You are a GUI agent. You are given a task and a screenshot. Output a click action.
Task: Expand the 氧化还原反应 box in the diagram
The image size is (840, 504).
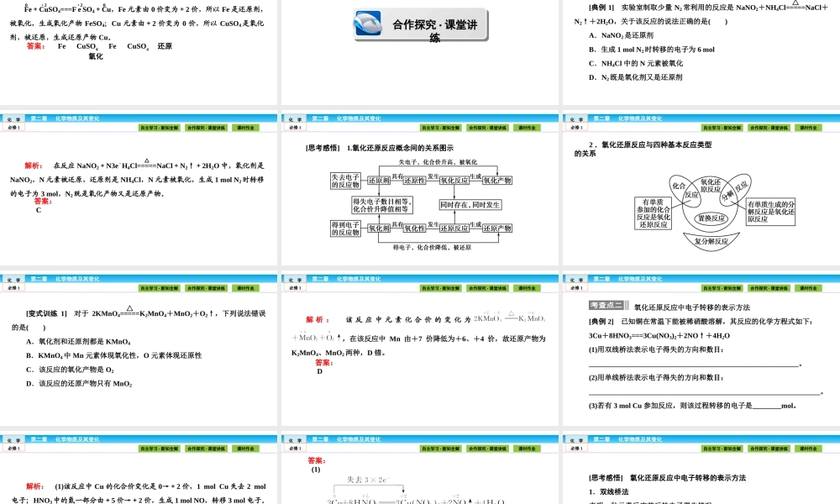(x=710, y=186)
